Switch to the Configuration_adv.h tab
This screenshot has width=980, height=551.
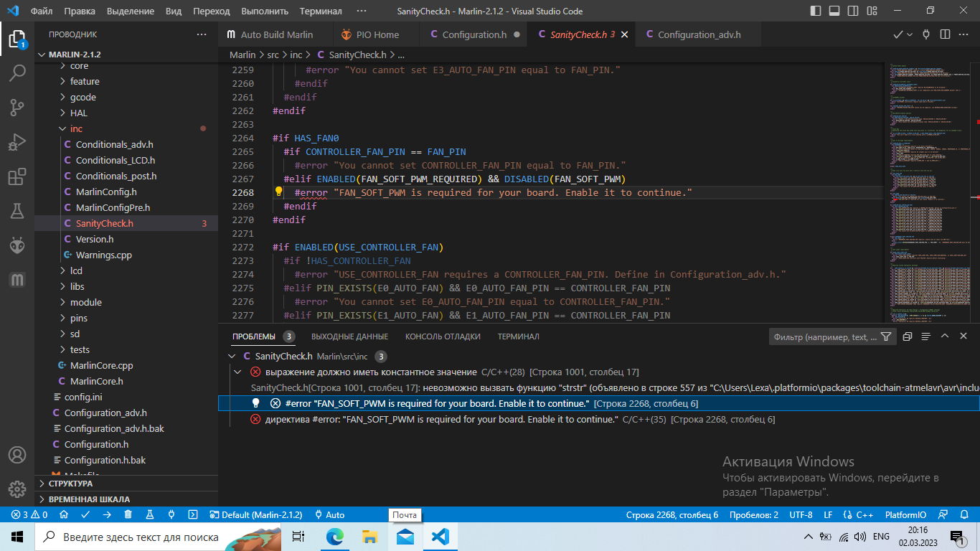click(x=699, y=34)
